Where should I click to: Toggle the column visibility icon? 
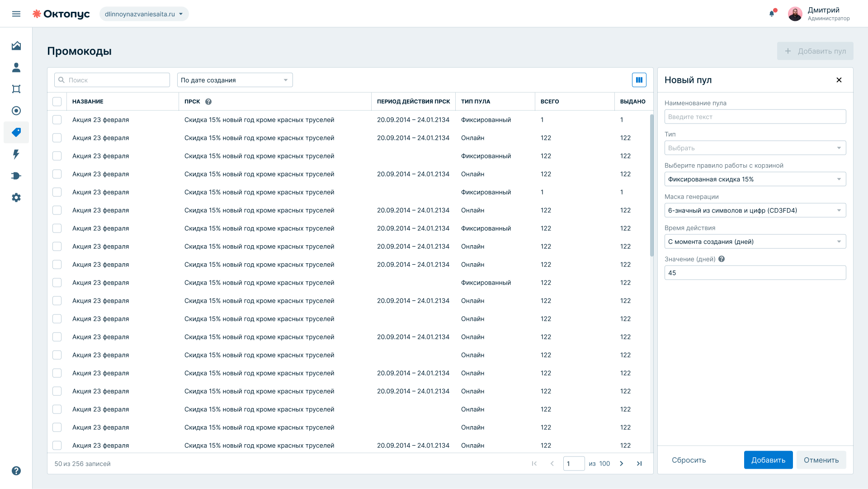point(639,80)
